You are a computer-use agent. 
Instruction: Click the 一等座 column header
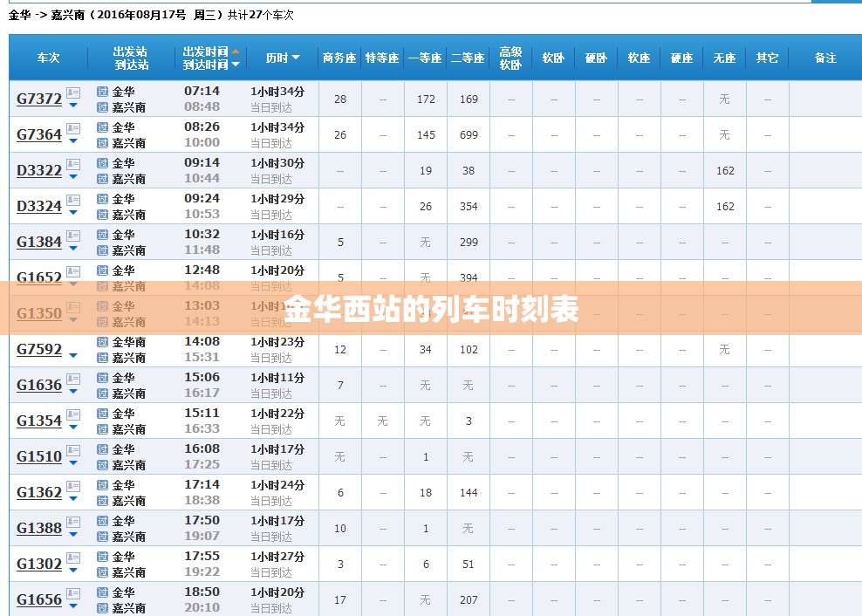[425, 58]
